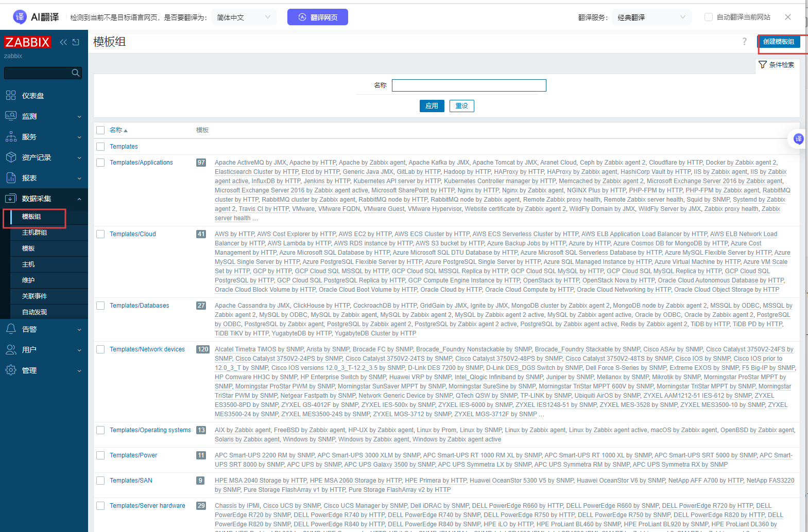Click the 重设 reset button
Image resolution: width=808 pixels, height=532 pixels.
click(462, 106)
